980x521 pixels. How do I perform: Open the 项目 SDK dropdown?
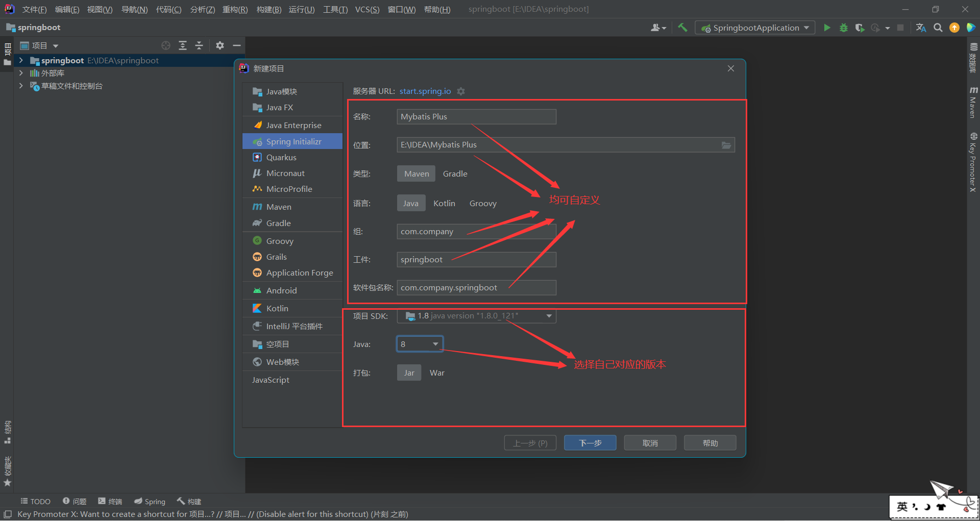pyautogui.click(x=548, y=316)
